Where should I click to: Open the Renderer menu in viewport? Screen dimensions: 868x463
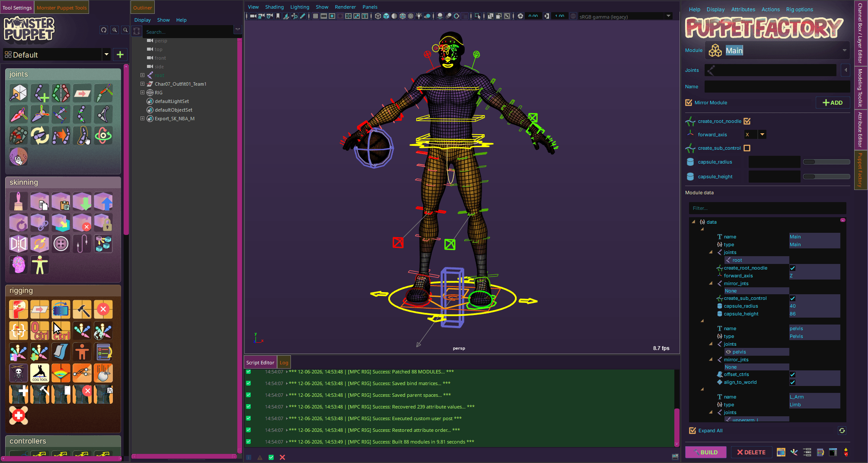tap(345, 7)
